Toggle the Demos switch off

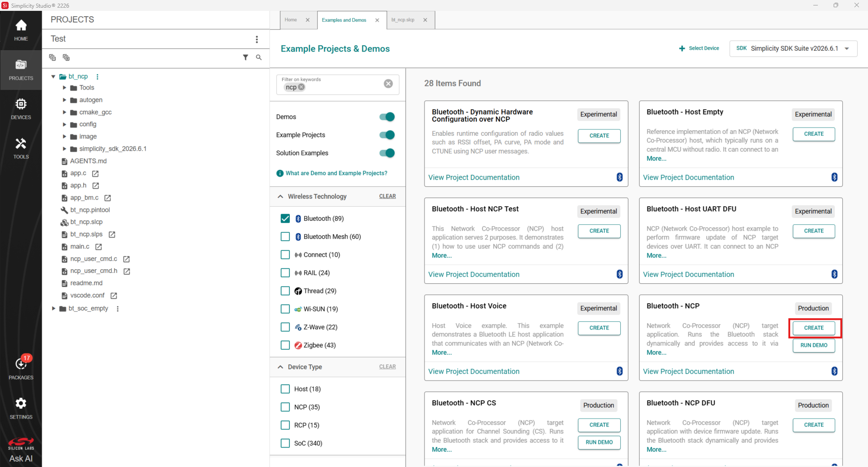point(387,117)
